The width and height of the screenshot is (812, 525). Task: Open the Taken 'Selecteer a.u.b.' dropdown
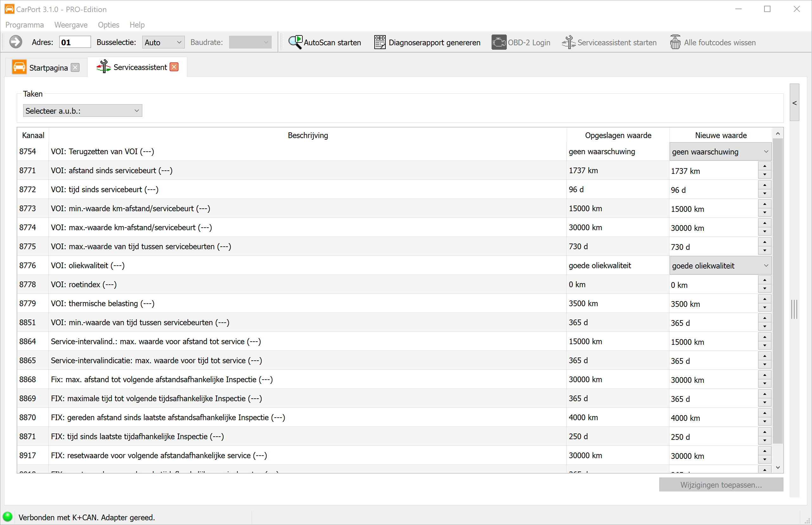83,111
